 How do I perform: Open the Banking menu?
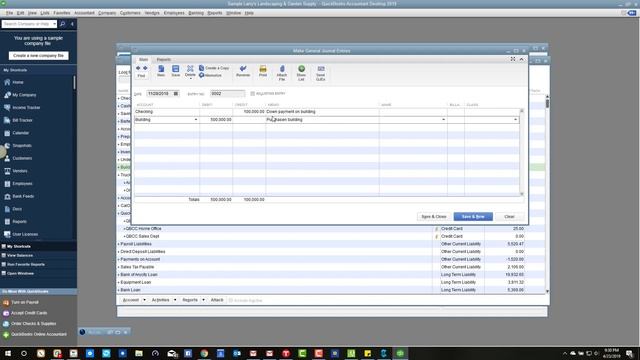pos(196,13)
